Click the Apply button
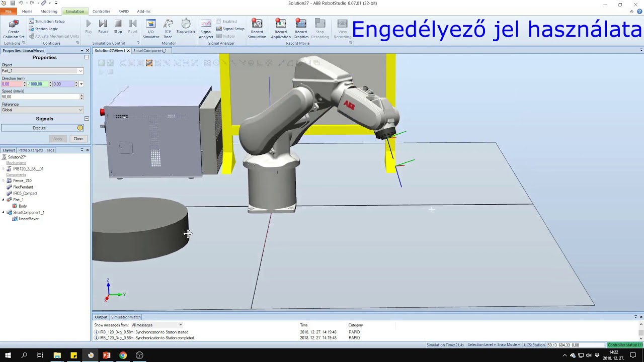Viewport: 644px width, 362px height. coord(58,139)
